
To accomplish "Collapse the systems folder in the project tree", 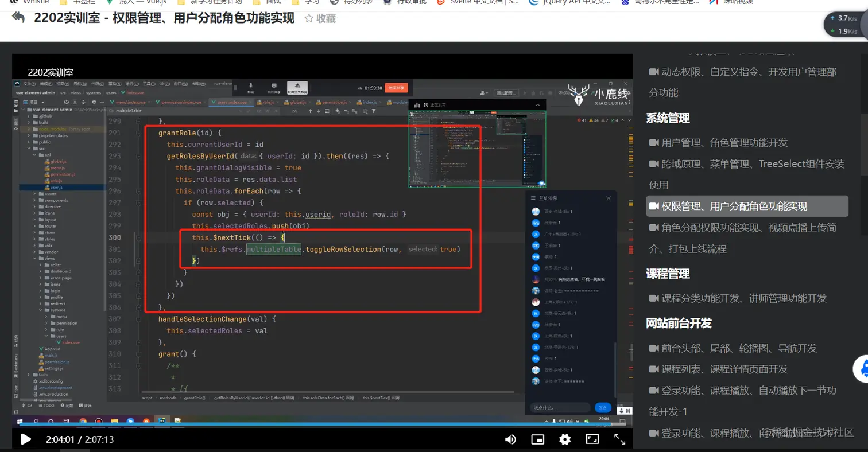I will tap(39, 310).
